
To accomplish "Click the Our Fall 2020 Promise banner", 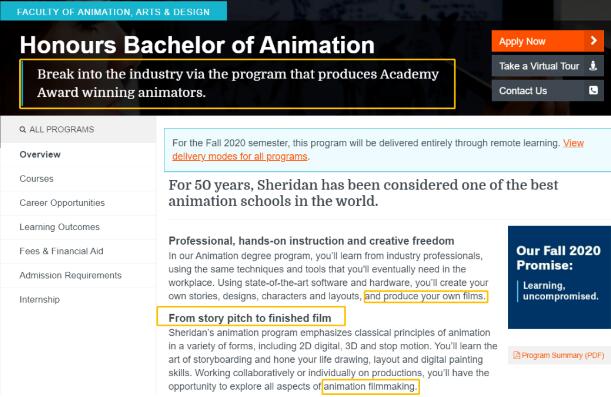I will pos(559,277).
